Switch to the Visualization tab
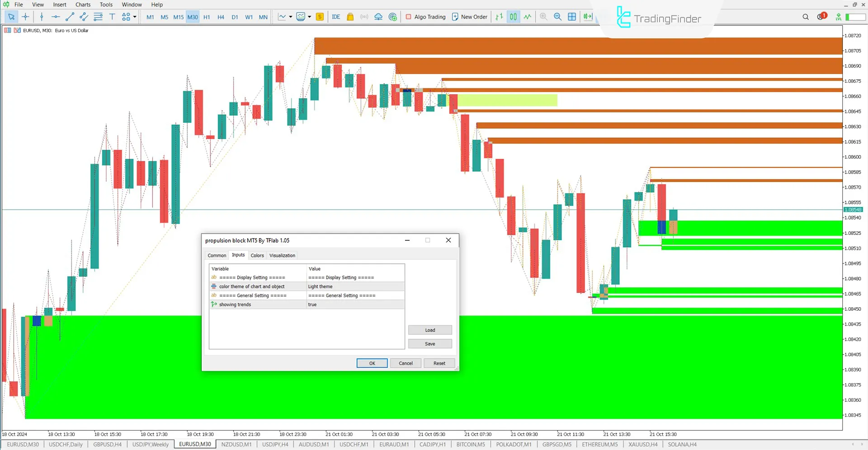868x450 pixels. pos(282,255)
